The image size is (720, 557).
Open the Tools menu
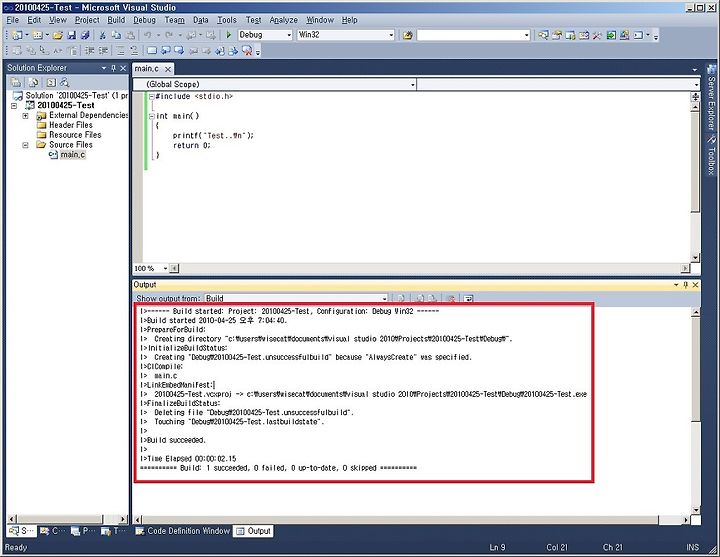coord(226,20)
